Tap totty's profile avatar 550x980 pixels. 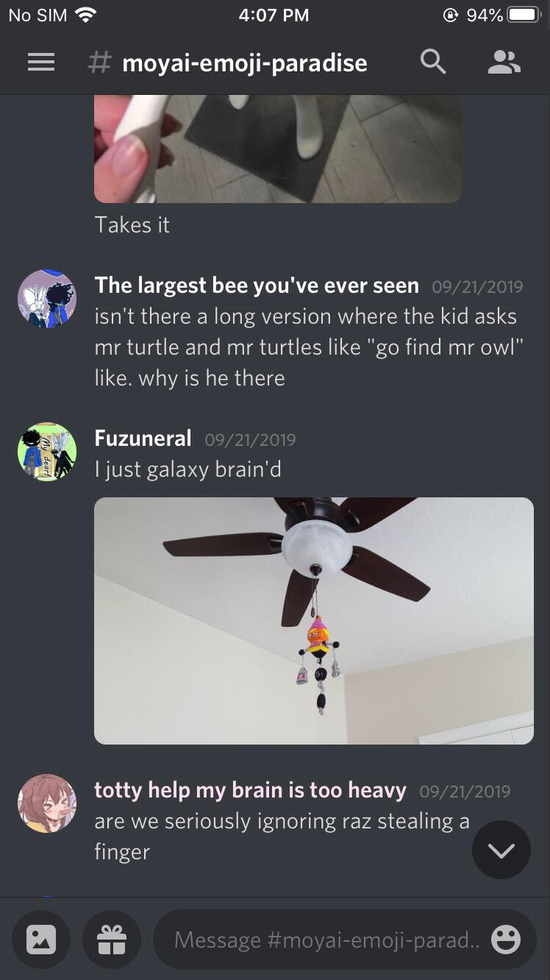tap(47, 803)
